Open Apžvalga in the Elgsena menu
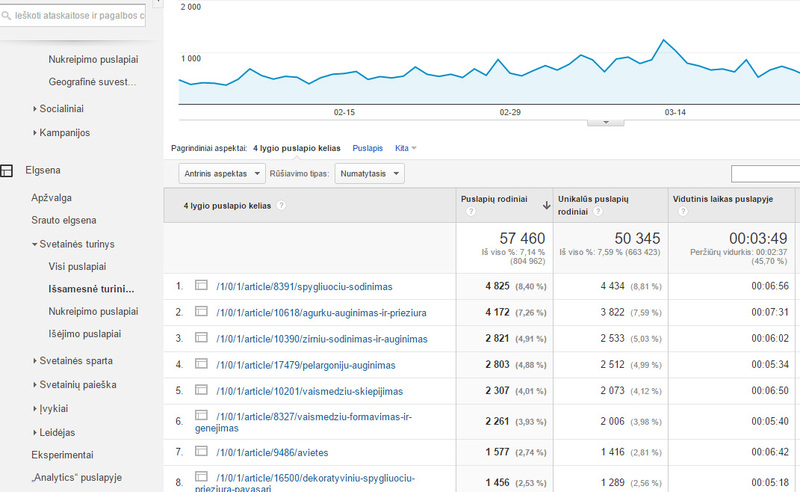Screen dimensions: 800x492 click(x=51, y=198)
